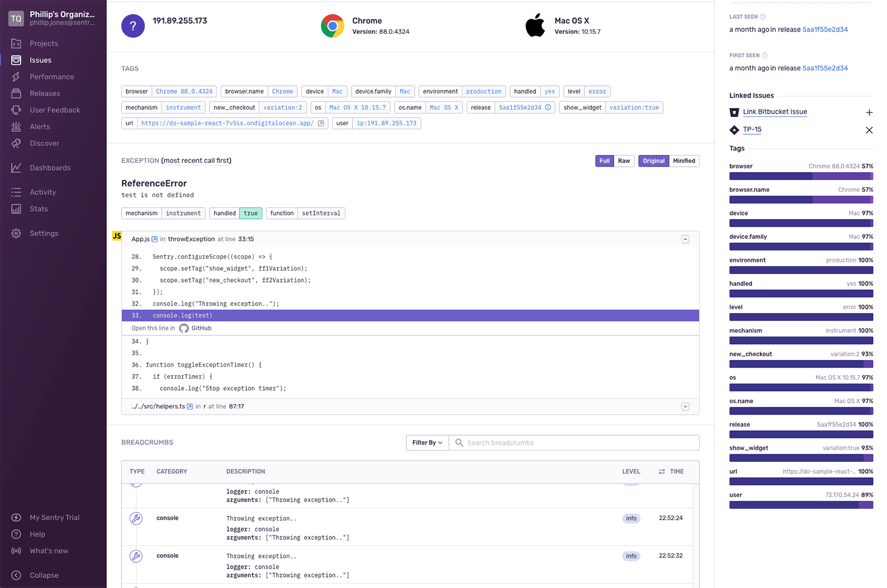This screenshot has height=588, width=887.
Task: Collapse the App.js stack frame
Action: tap(685, 239)
